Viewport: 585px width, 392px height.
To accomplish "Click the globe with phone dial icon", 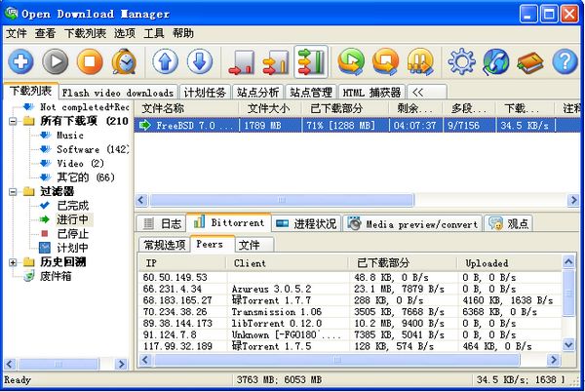I will click(x=496, y=61).
